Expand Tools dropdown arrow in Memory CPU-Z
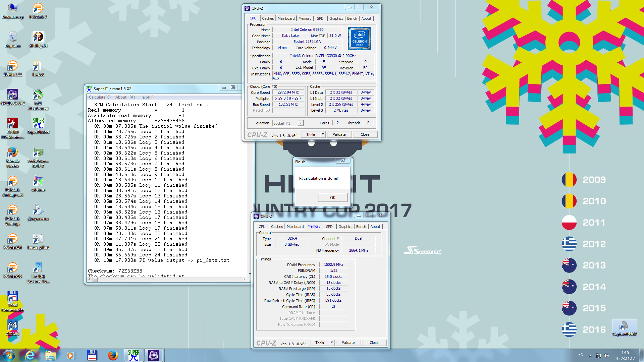The height and width of the screenshot is (362, 644). pos(332,343)
